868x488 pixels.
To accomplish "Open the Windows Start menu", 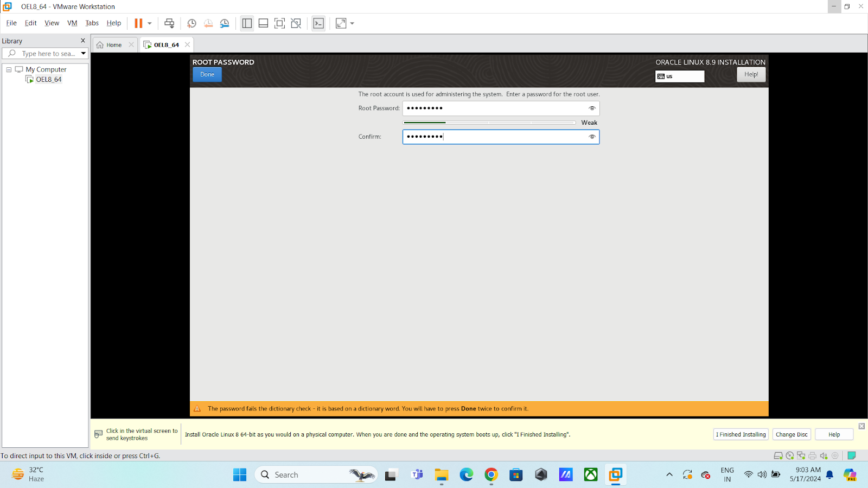I will (x=240, y=475).
